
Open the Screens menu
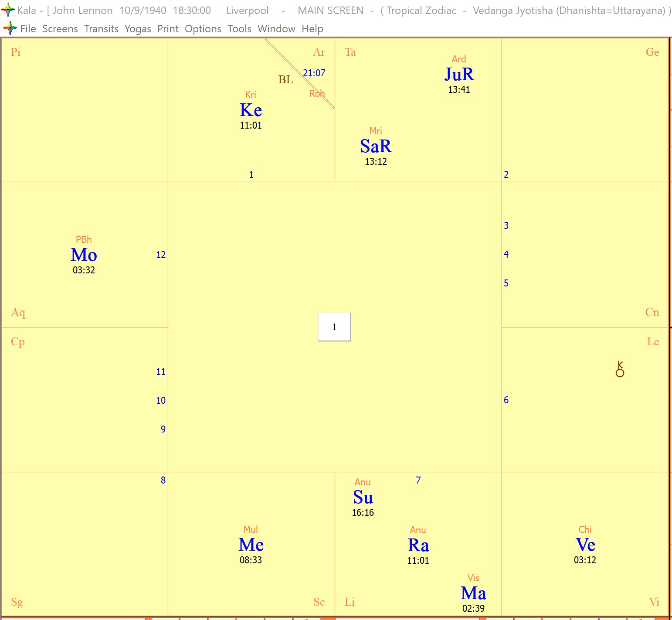tap(60, 29)
